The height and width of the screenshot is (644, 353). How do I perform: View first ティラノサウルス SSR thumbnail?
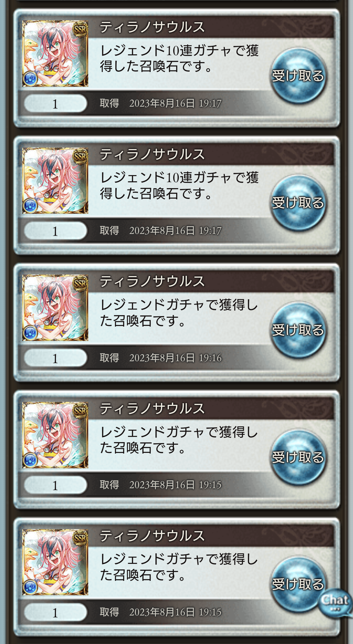[x=55, y=53]
